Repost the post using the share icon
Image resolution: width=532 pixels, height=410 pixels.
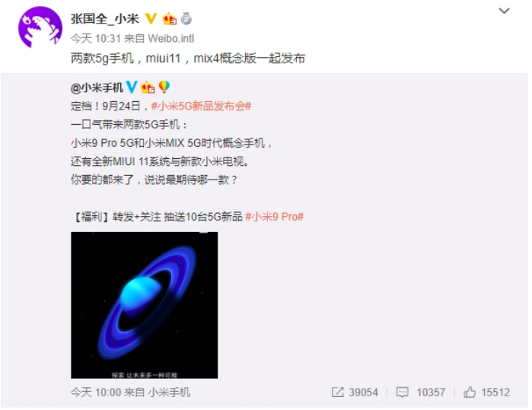337,393
